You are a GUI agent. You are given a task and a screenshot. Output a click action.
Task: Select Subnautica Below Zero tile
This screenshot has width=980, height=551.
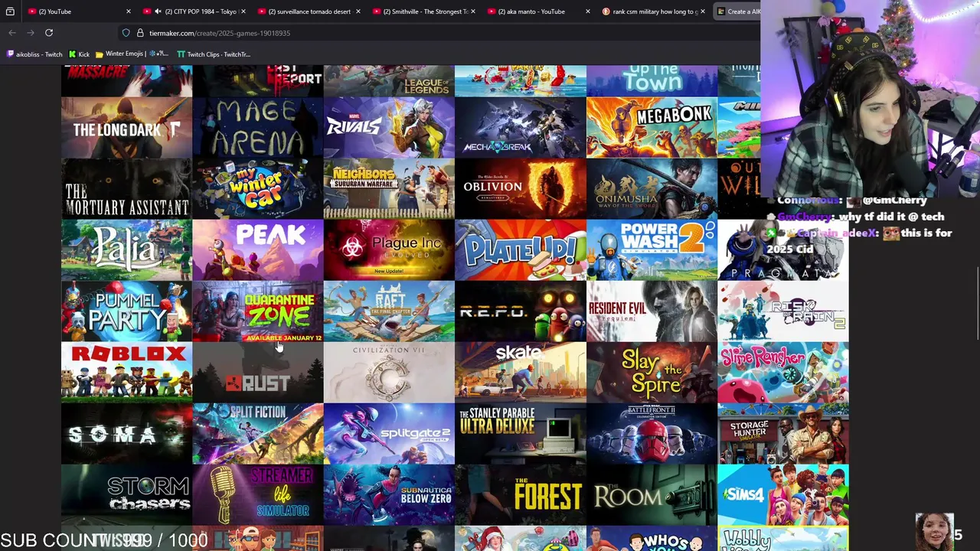pos(389,495)
